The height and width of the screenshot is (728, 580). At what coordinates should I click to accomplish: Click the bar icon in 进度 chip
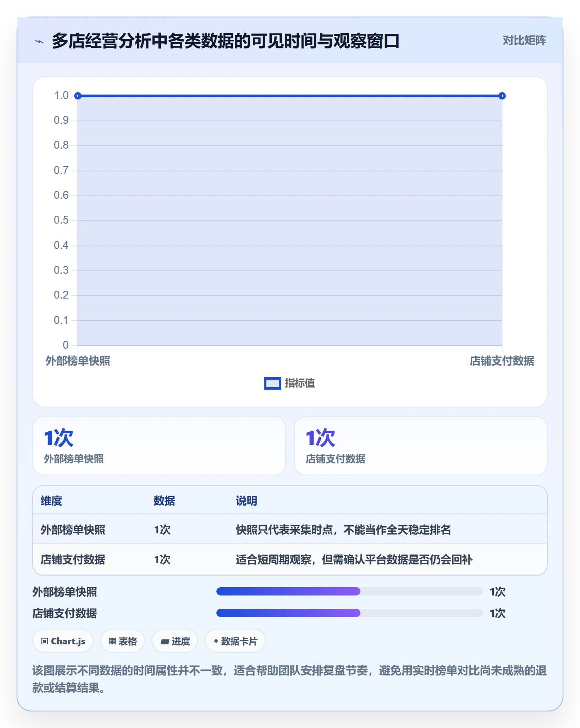(x=165, y=641)
